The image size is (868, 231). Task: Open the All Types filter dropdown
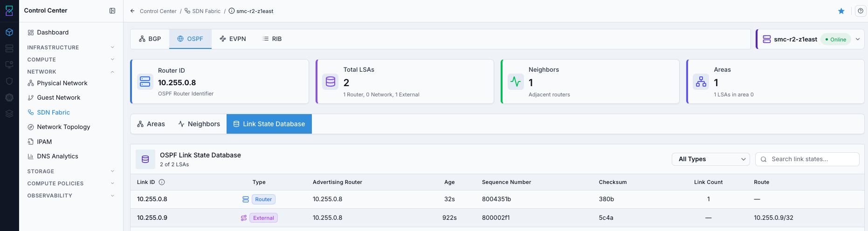[710, 159]
